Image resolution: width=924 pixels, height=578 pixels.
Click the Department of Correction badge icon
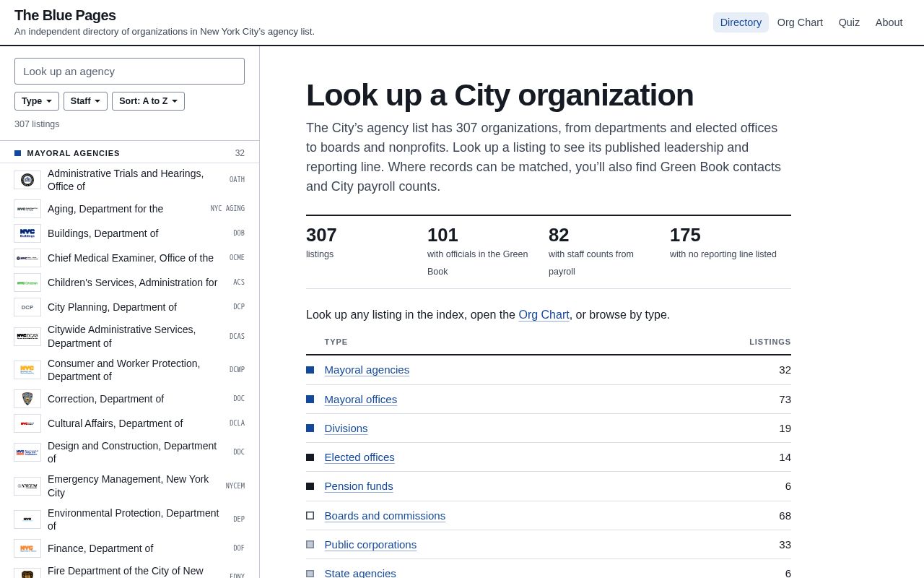(27, 399)
